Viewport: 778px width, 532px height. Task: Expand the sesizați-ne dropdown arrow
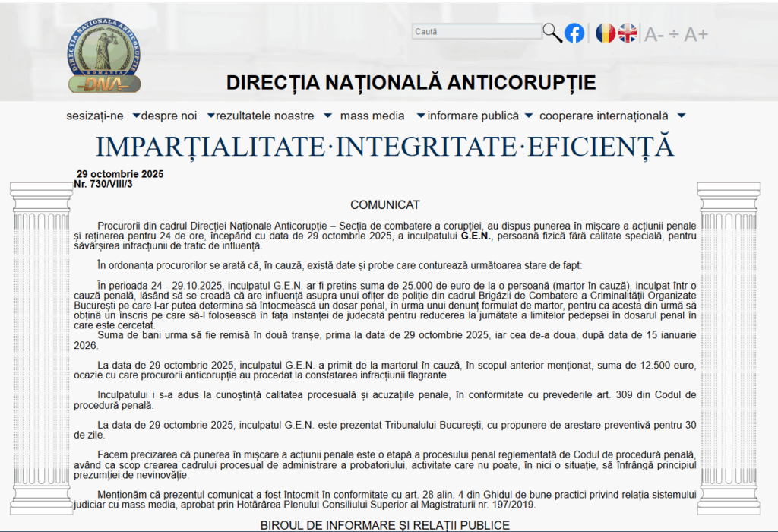[x=136, y=116]
